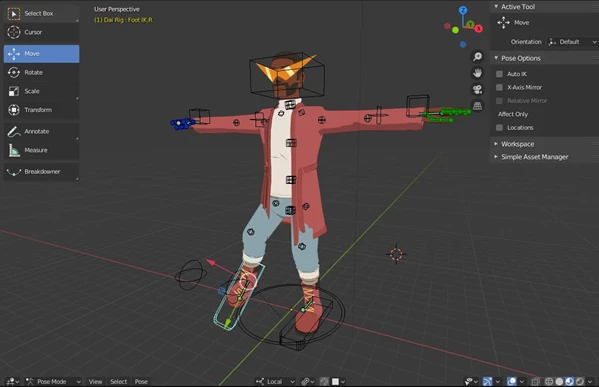The width and height of the screenshot is (599, 387).
Task: Activate the Select Box tool
Action: pos(41,13)
